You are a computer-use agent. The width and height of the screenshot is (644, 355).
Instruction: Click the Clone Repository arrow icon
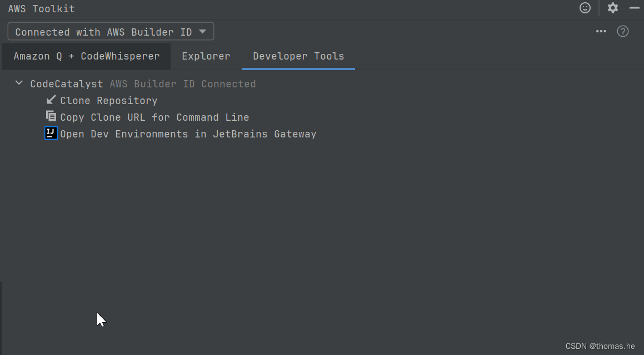click(51, 100)
